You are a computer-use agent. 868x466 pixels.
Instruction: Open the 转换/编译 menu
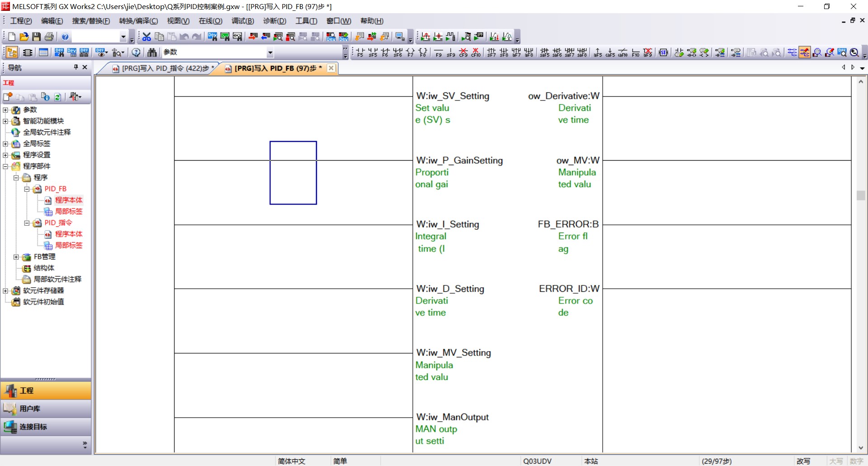(x=138, y=21)
